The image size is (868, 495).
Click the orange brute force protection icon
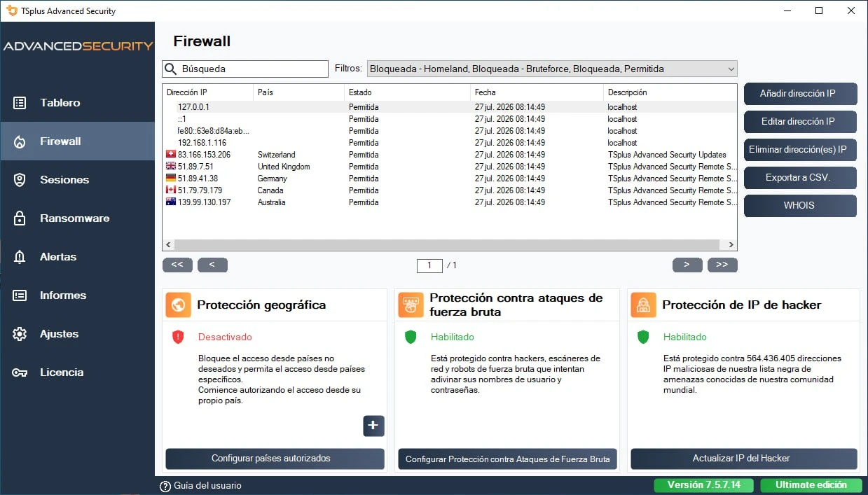pyautogui.click(x=411, y=305)
